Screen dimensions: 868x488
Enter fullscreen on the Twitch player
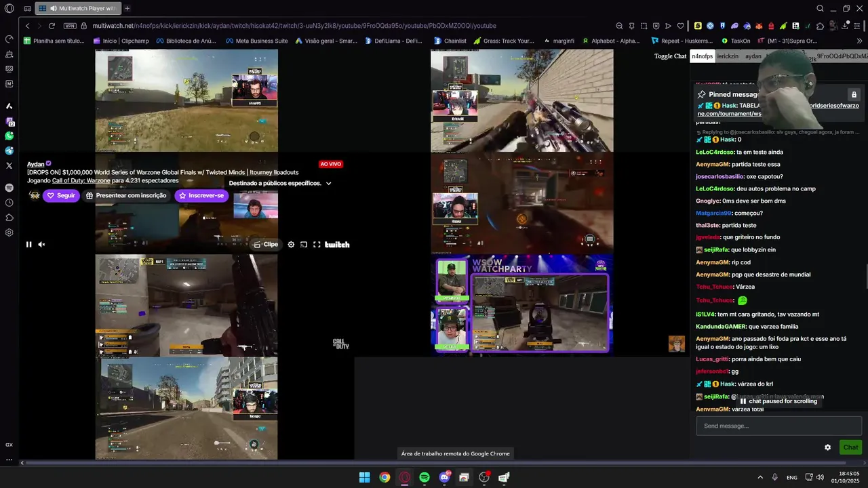[x=317, y=245]
